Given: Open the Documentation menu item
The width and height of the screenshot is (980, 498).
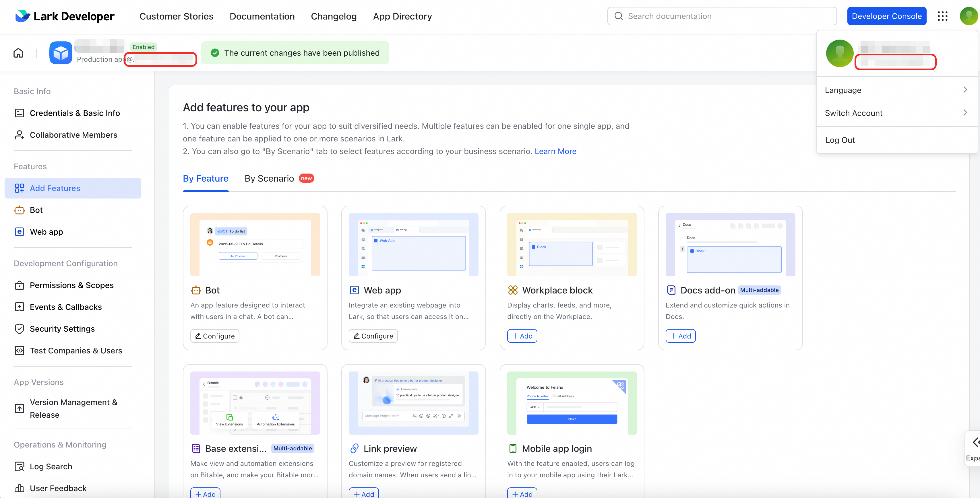Looking at the screenshot, I should [x=262, y=16].
